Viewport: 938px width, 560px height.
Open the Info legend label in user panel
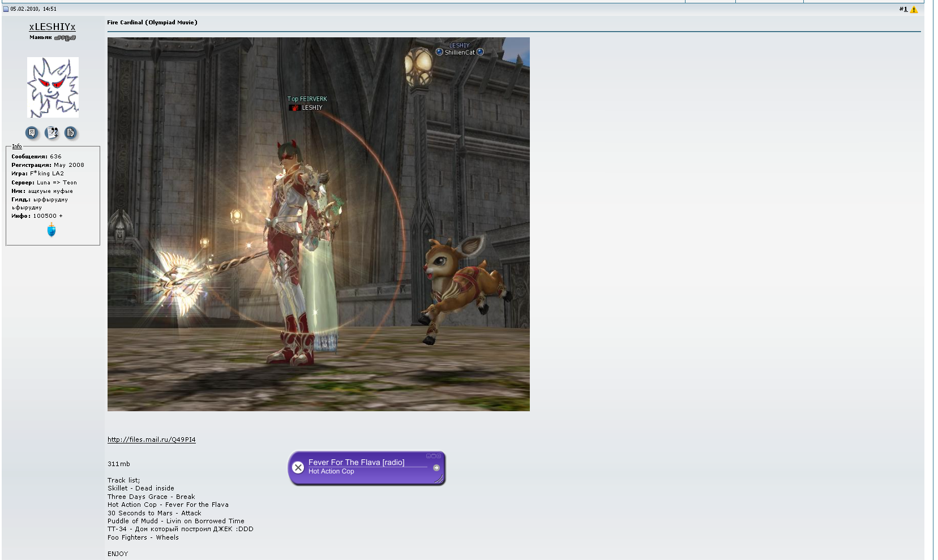(x=17, y=147)
